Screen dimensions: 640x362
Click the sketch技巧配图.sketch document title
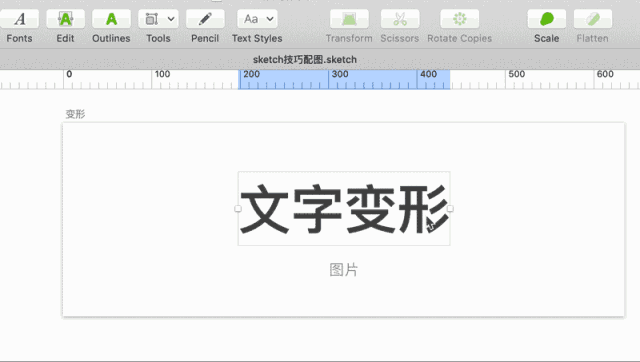tap(305, 60)
